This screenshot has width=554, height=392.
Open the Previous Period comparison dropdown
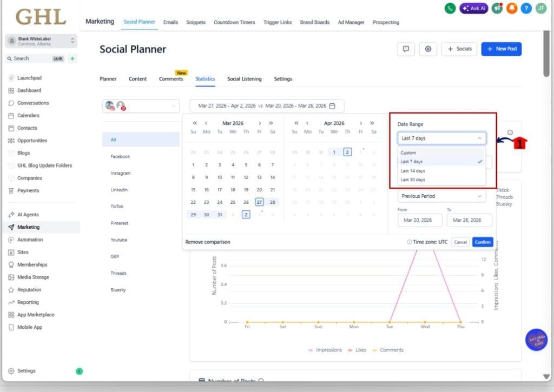tap(441, 196)
